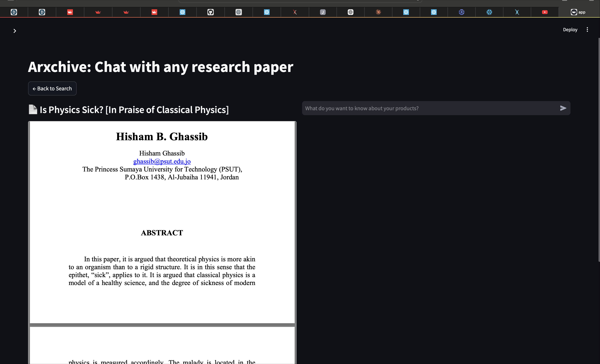The height and width of the screenshot is (364, 600).
Task: Switch to the GitHub browser tab
Action: (210, 12)
